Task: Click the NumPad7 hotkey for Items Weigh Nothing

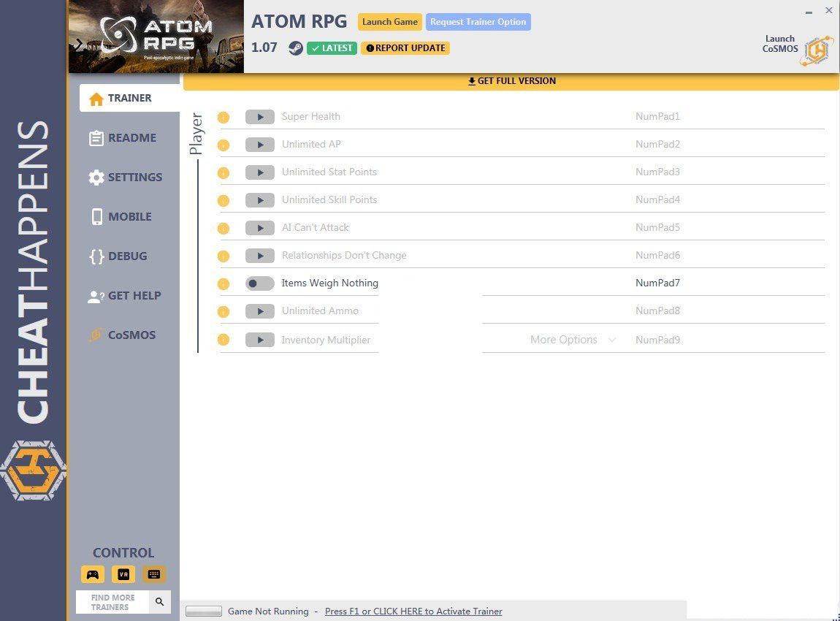Action: click(657, 283)
